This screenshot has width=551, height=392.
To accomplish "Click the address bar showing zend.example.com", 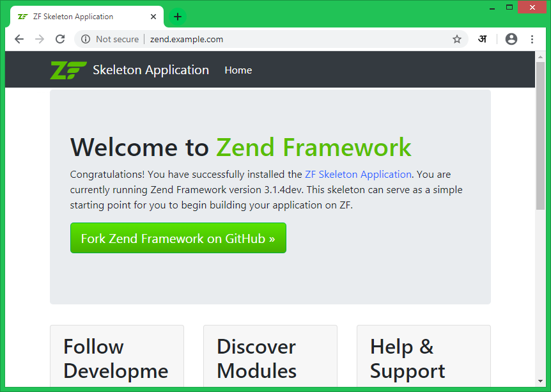I will [271, 39].
